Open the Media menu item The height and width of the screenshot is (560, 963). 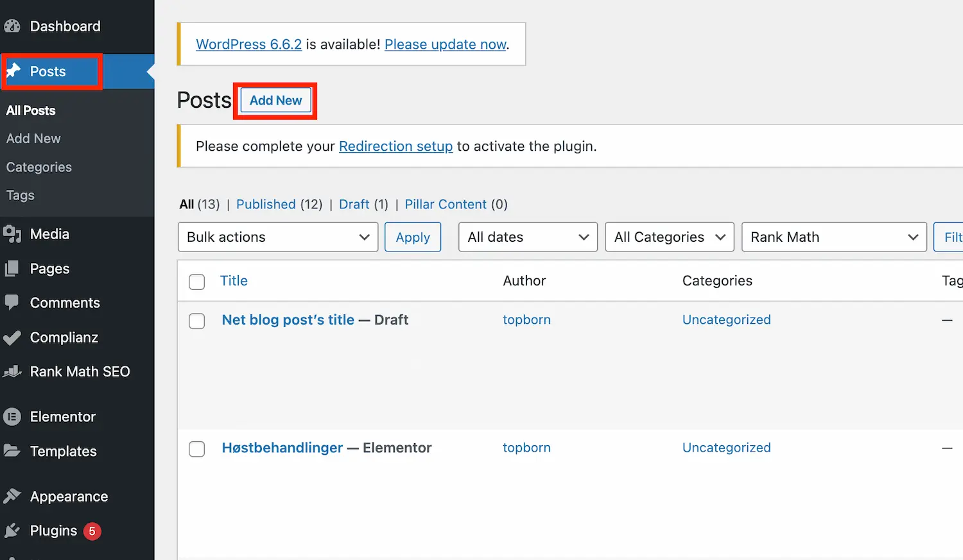[49, 234]
